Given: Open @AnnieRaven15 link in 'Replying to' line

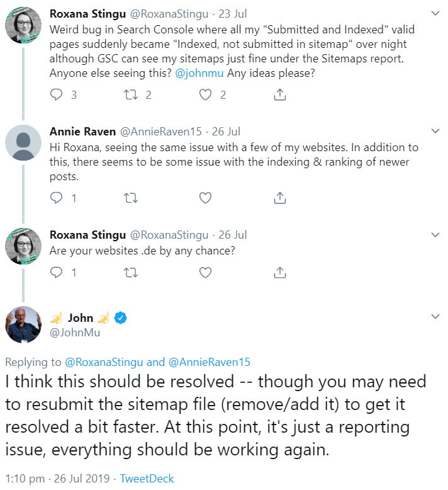Looking at the screenshot, I should point(210,362).
